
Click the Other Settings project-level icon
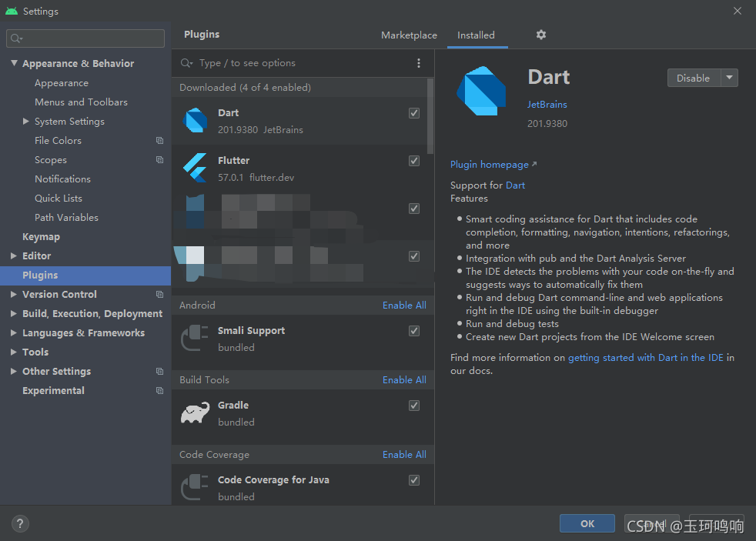159,372
